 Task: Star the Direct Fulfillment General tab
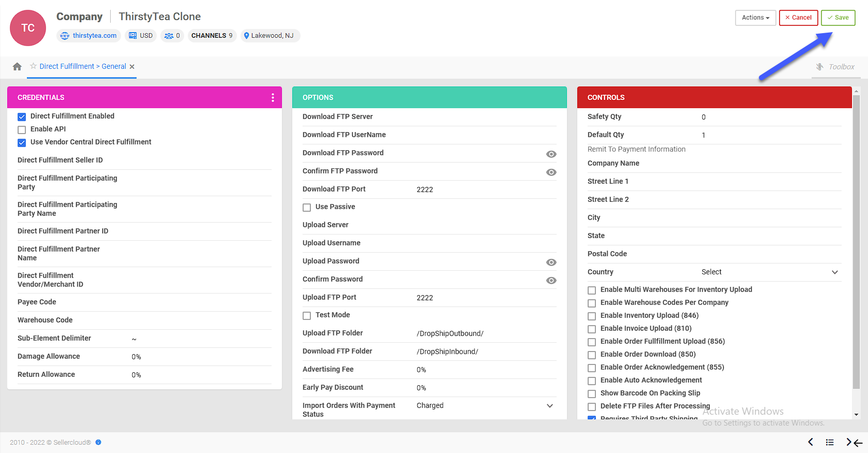(33, 66)
